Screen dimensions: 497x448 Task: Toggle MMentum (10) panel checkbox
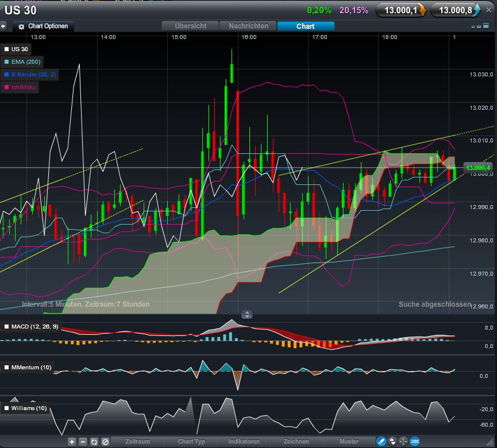(x=6, y=368)
